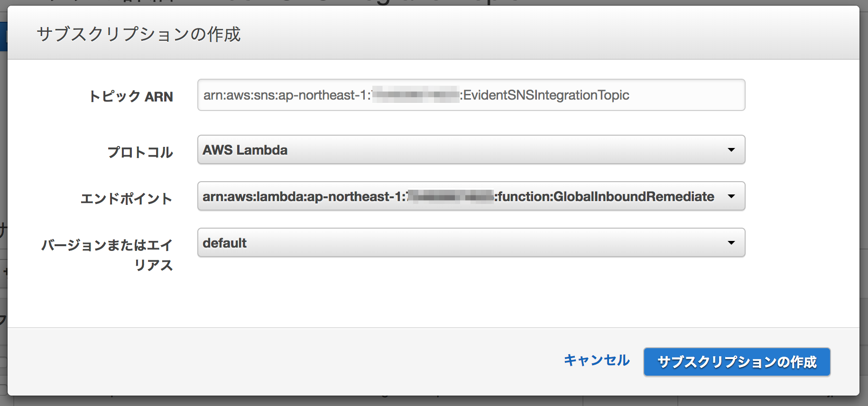This screenshot has width=868, height=406.
Task: Open the バージョンまたはエイリアス dropdown
Action: point(471,242)
